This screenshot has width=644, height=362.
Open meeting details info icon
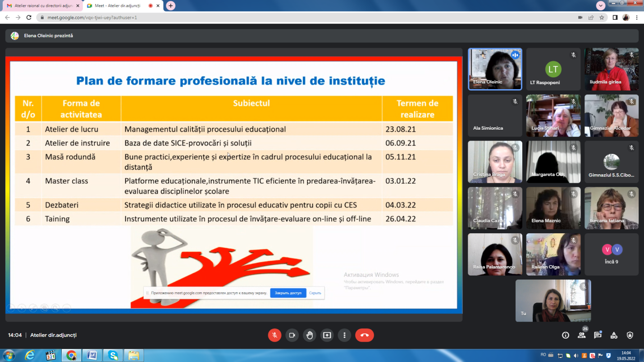(566, 335)
